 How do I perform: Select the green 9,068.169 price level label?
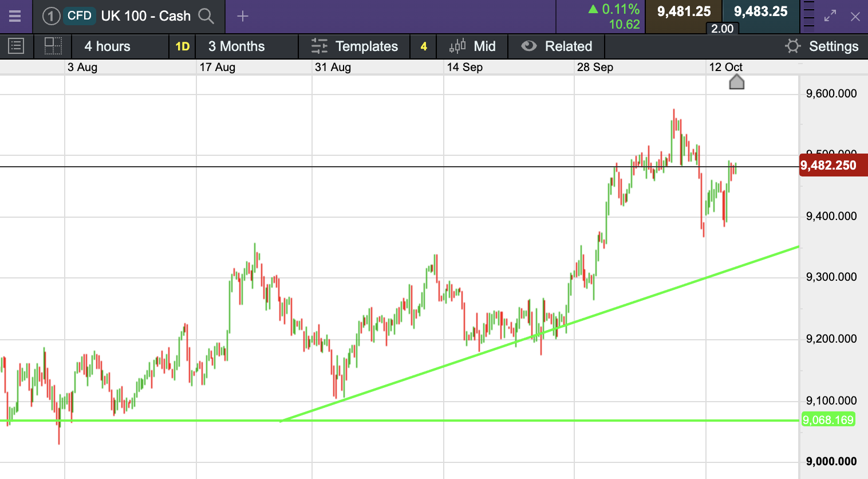pyautogui.click(x=828, y=420)
